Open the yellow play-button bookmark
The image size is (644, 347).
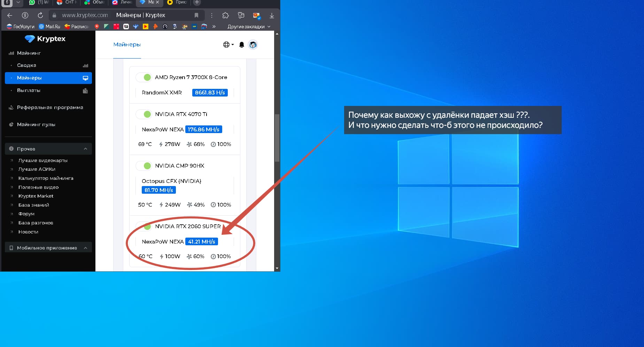(146, 26)
